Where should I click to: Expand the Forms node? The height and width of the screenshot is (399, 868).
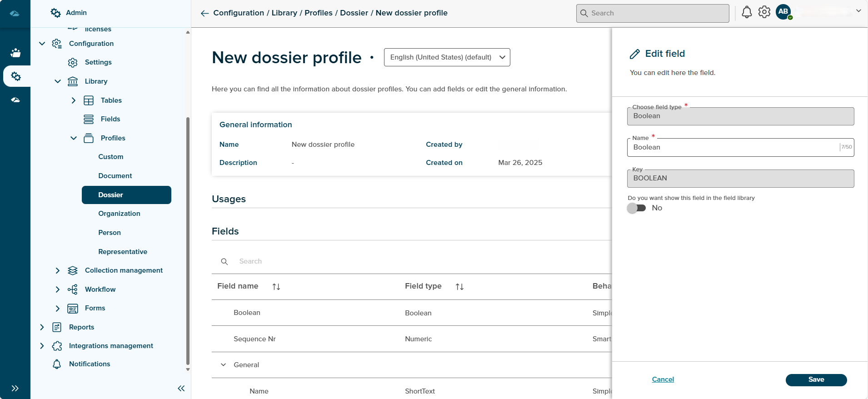[x=58, y=308]
